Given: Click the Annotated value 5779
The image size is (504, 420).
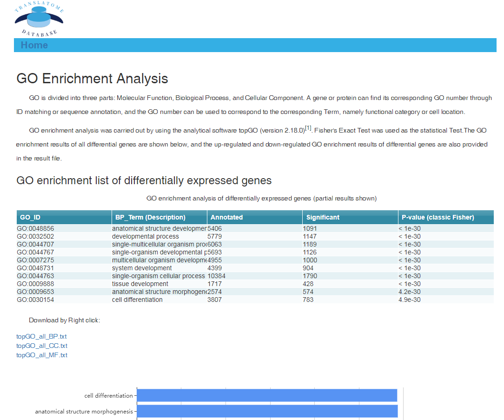Looking at the screenshot, I should pos(215,236).
